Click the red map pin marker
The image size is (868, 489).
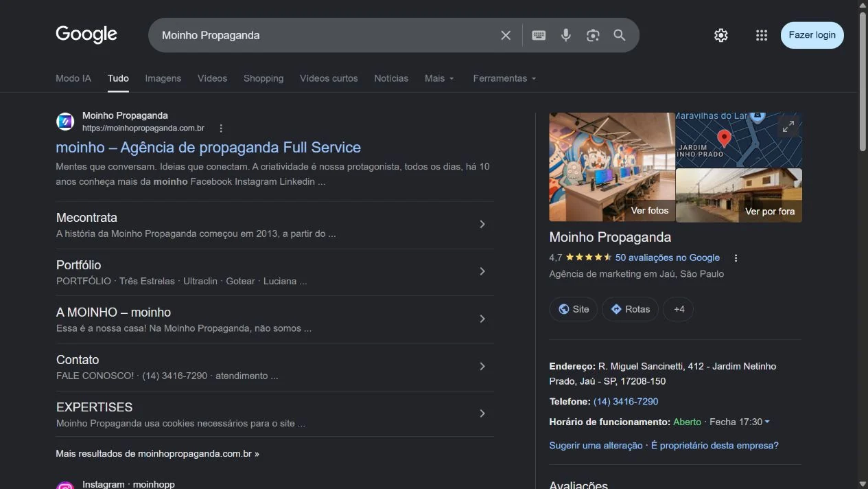(x=724, y=139)
